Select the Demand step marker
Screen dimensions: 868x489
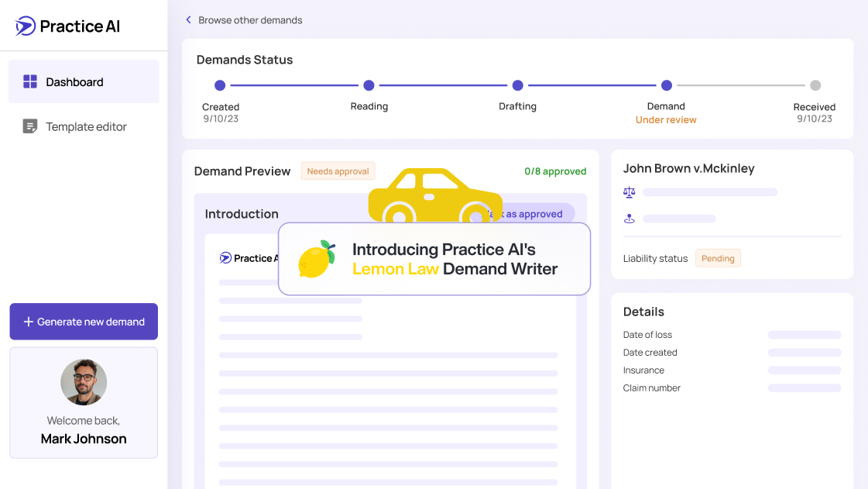pyautogui.click(x=667, y=85)
